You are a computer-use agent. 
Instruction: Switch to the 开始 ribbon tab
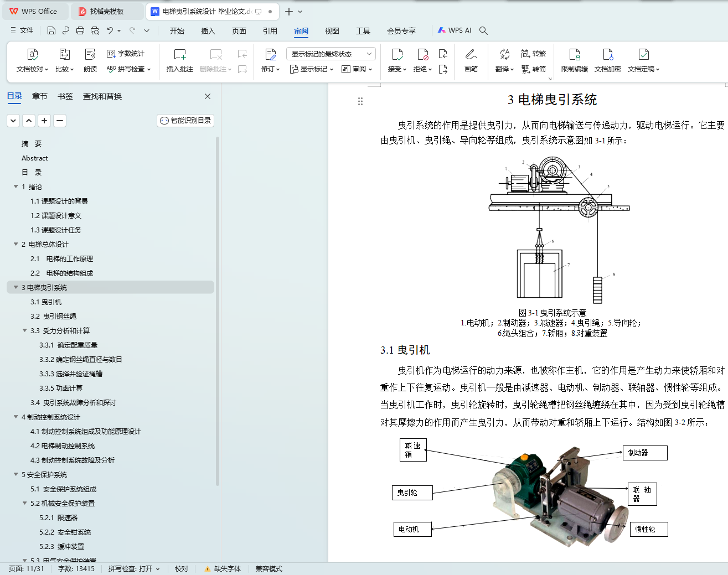[x=177, y=31]
